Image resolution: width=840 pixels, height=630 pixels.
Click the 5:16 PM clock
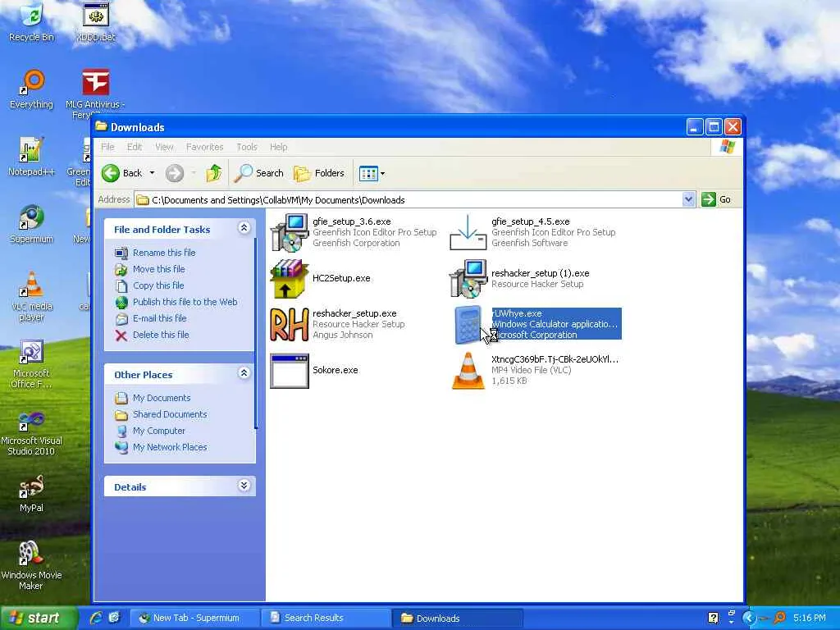pyautogui.click(x=810, y=618)
